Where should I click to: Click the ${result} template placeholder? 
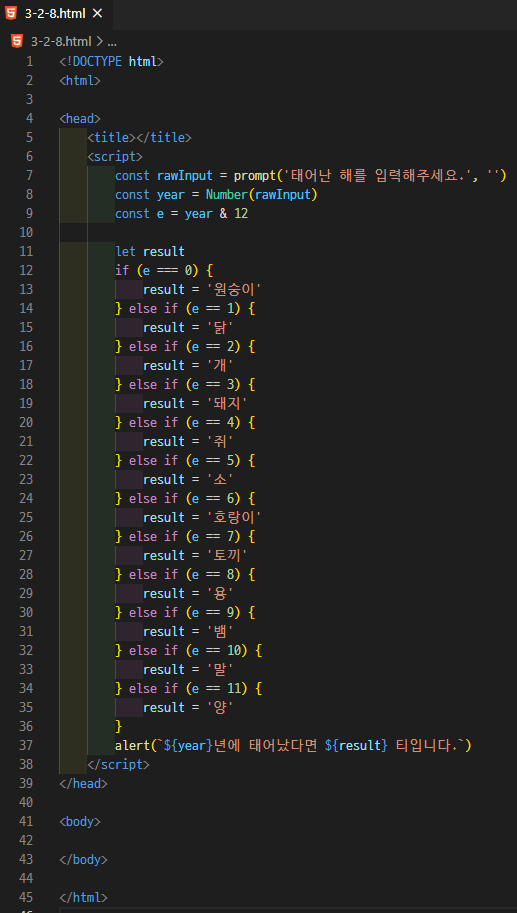pos(355,745)
